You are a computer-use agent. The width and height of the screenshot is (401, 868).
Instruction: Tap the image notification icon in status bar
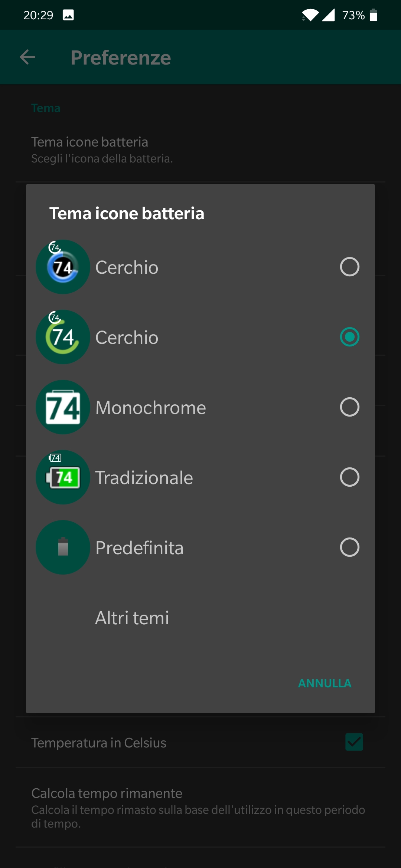click(x=68, y=15)
